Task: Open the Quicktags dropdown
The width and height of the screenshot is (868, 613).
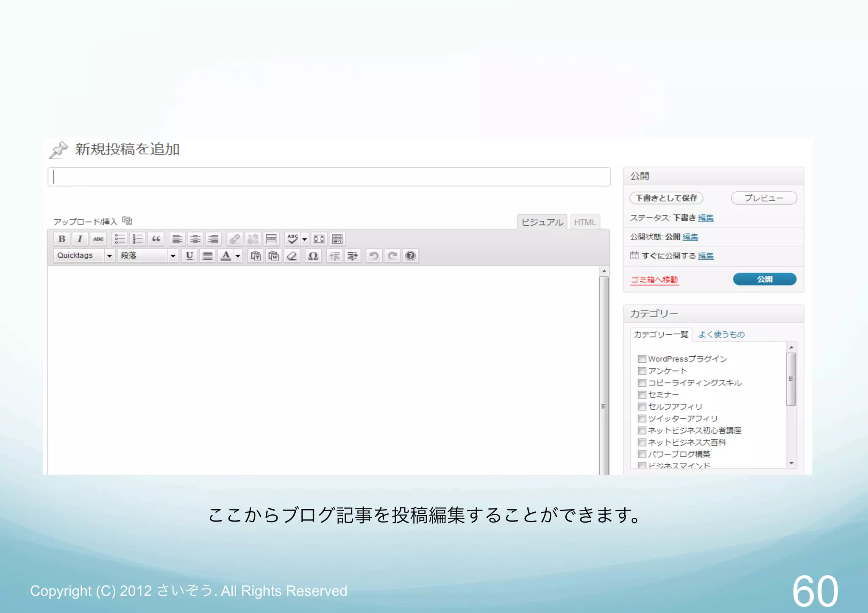Action: [x=84, y=255]
